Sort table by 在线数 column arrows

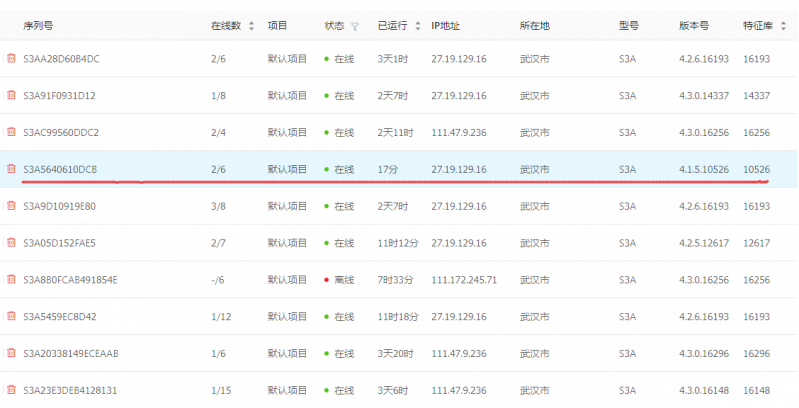point(251,26)
